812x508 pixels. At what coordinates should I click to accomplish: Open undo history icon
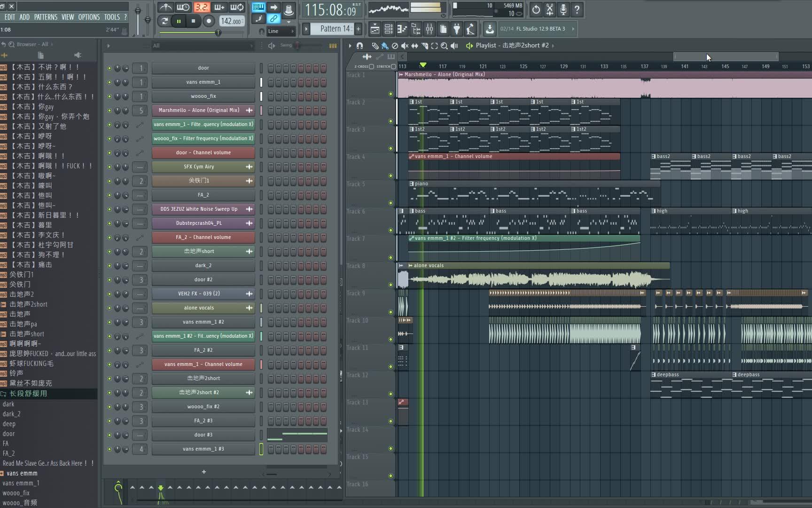[x=536, y=9]
